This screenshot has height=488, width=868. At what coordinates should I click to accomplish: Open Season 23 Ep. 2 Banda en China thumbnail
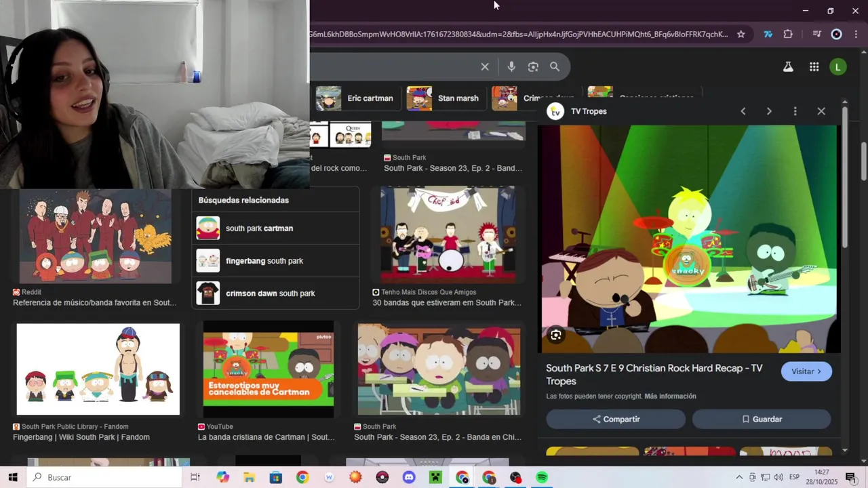point(439,369)
